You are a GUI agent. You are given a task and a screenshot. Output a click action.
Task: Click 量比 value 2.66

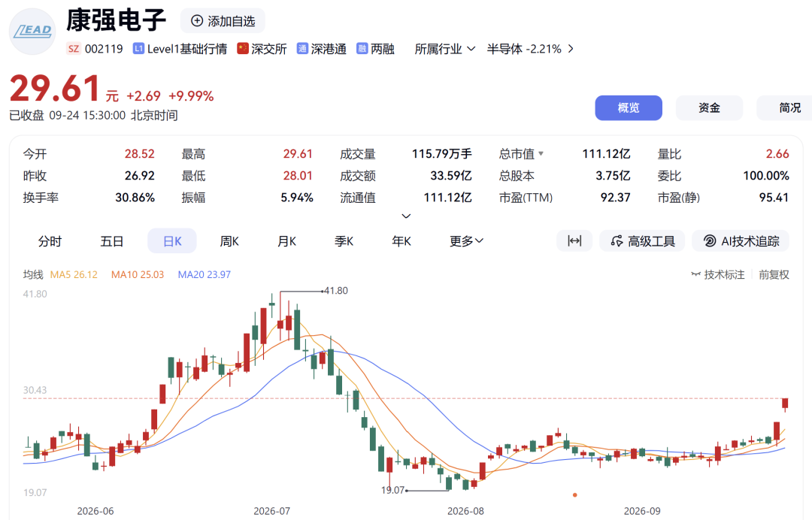click(x=777, y=154)
